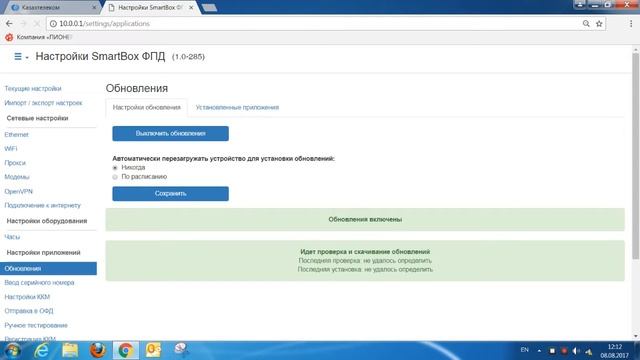Open Настройки ККМ in the sidebar
The image size is (640, 360).
27,297
